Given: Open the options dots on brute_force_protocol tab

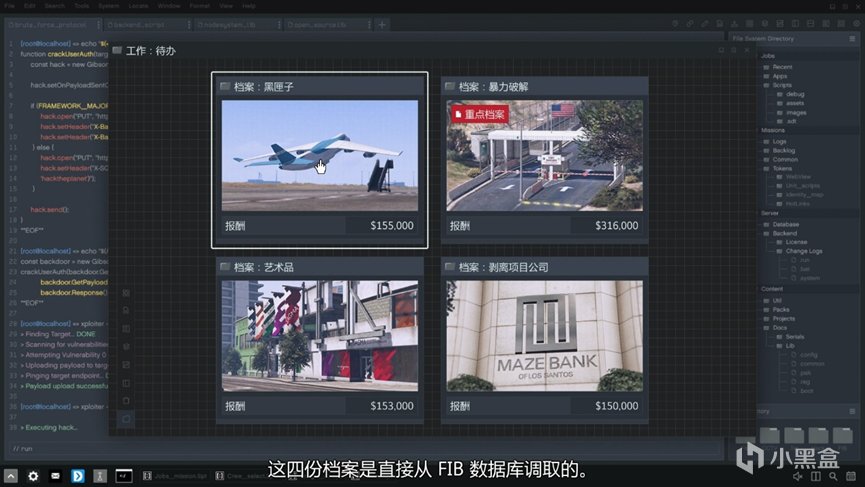Looking at the screenshot, I should [98, 24].
